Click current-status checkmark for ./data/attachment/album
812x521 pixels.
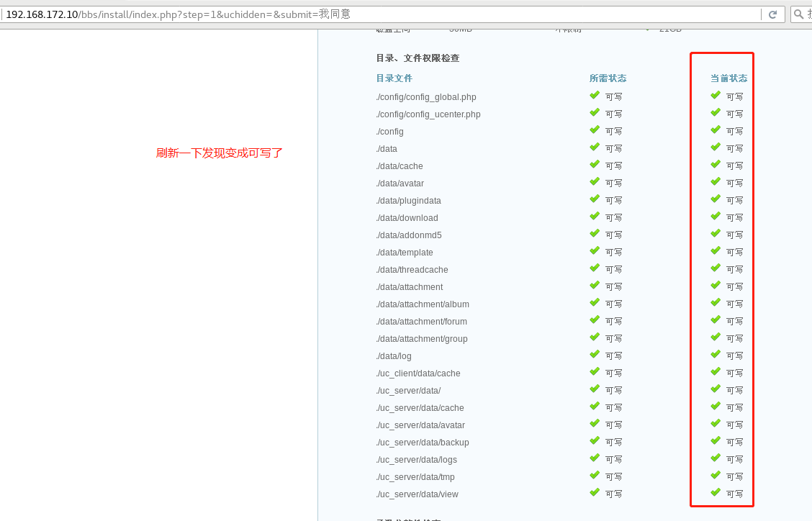coord(716,302)
